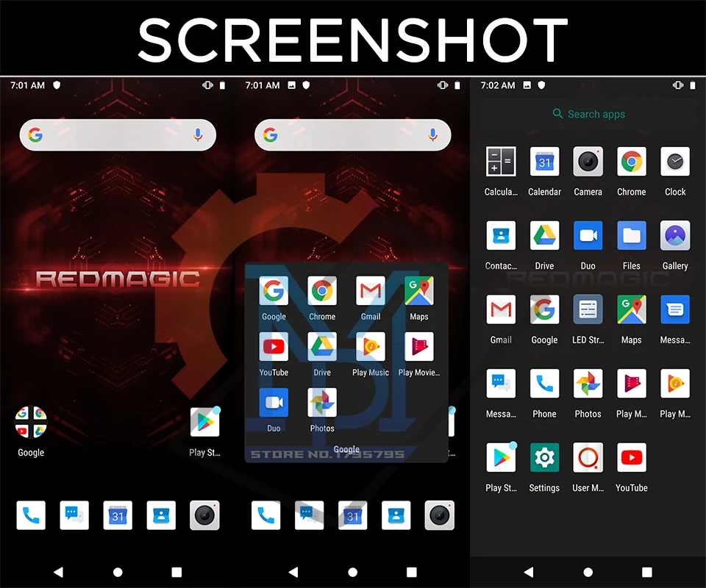This screenshot has height=588, width=706.
Task: Open Photos inside the Google folder
Action: 322,403
